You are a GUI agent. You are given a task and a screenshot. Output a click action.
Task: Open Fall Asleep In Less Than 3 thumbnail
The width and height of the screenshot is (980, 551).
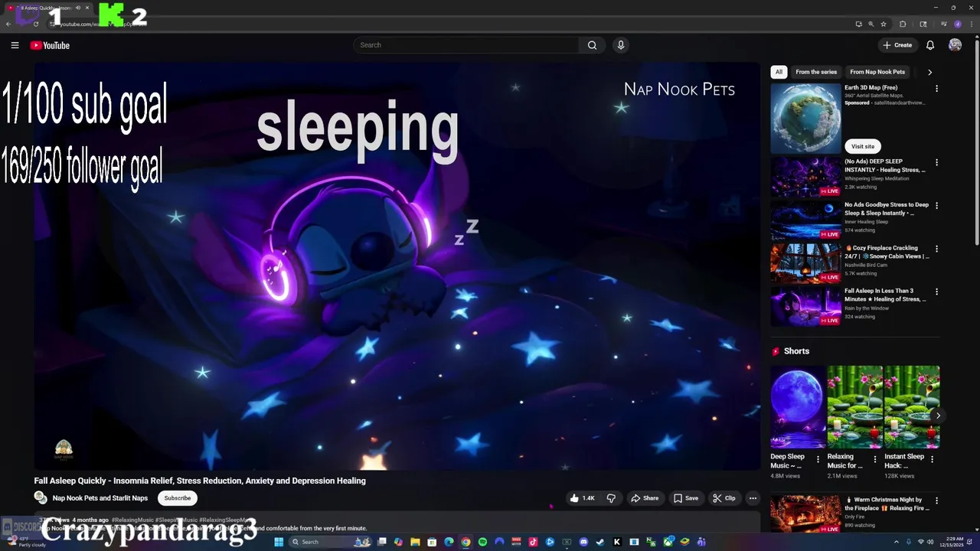click(805, 306)
